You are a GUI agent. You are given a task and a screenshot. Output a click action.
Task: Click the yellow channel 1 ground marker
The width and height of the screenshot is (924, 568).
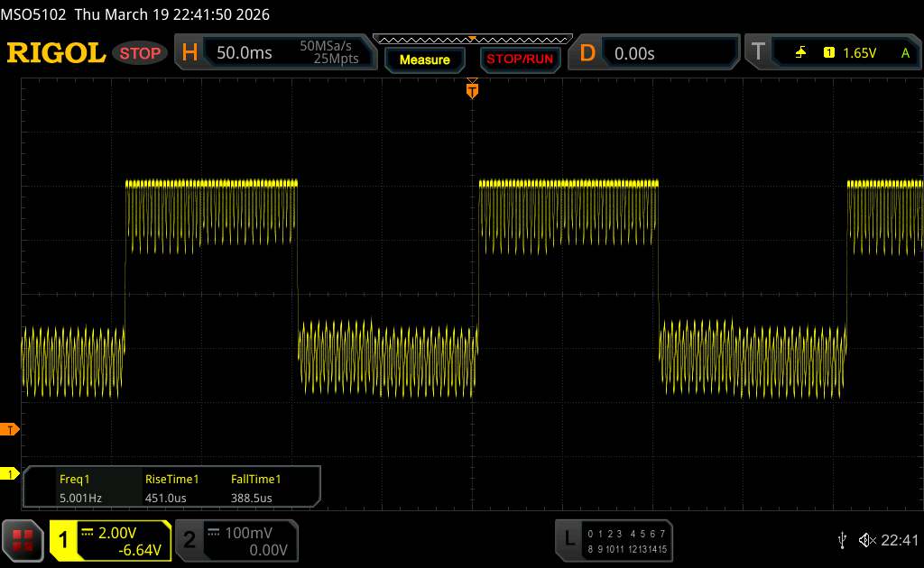(10, 473)
